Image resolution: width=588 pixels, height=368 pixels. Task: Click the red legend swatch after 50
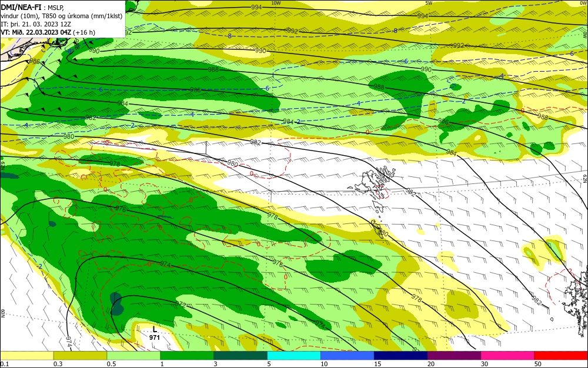tap(561, 356)
